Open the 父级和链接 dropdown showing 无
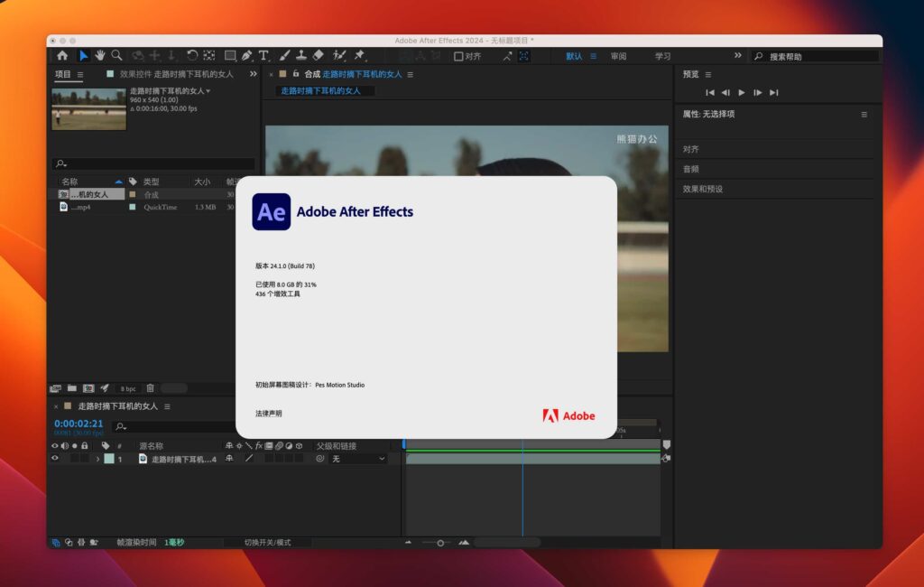 358,458
